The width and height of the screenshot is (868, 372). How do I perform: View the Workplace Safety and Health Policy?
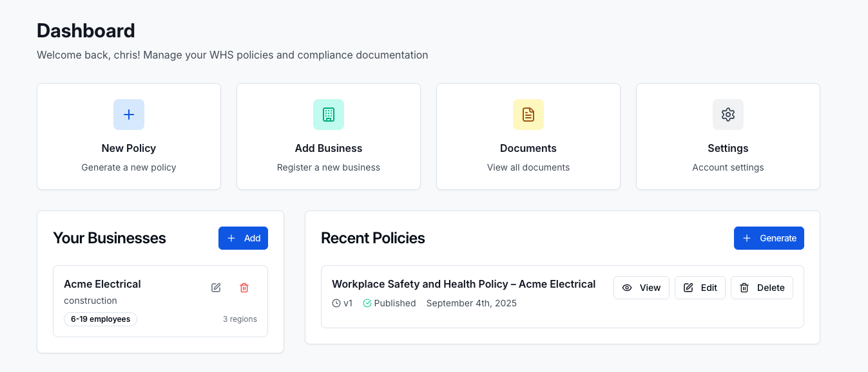(x=641, y=288)
